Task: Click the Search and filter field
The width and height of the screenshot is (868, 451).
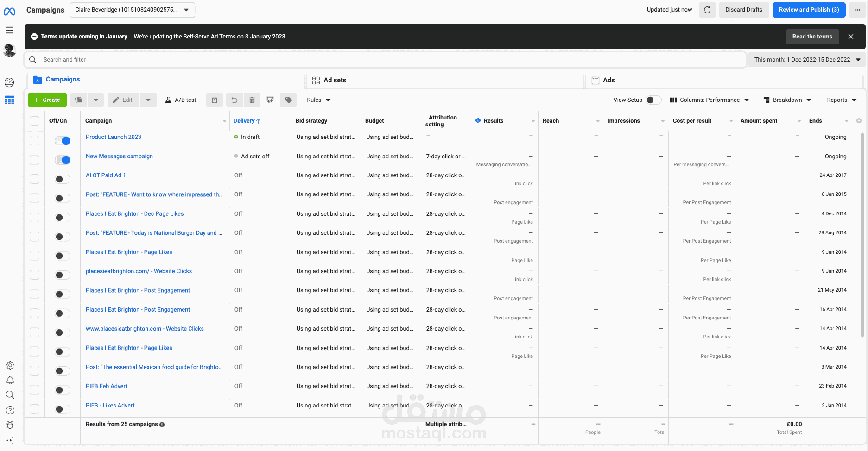Action: pos(386,60)
